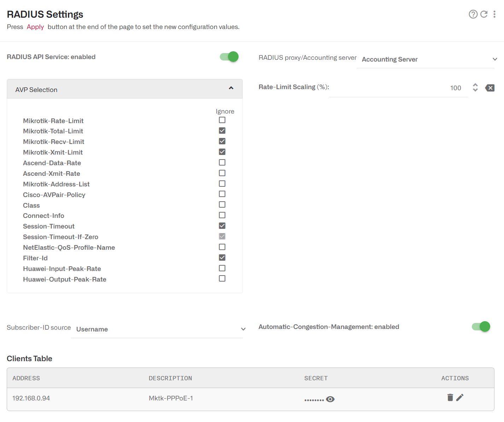Click the Apply link in the instructions
The image size is (504, 422).
pos(35,27)
